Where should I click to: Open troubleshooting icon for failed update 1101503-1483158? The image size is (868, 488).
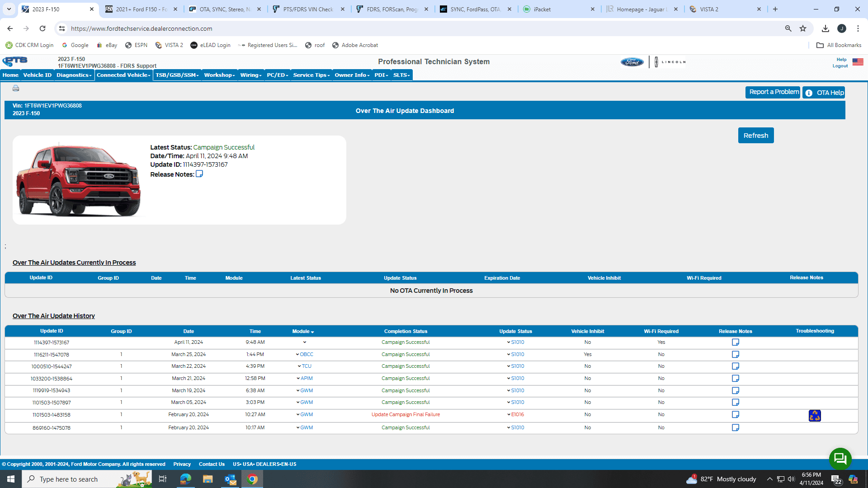[815, 415]
